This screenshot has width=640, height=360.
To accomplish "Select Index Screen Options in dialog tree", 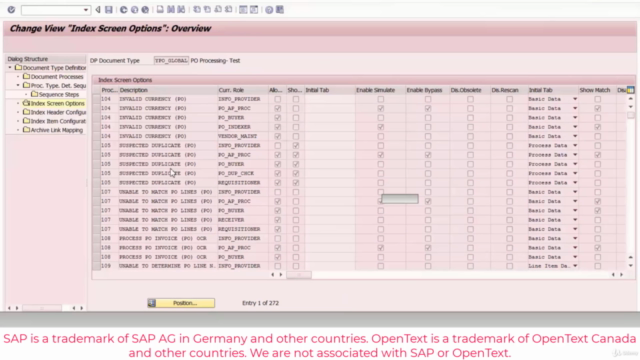I will pos(58,103).
